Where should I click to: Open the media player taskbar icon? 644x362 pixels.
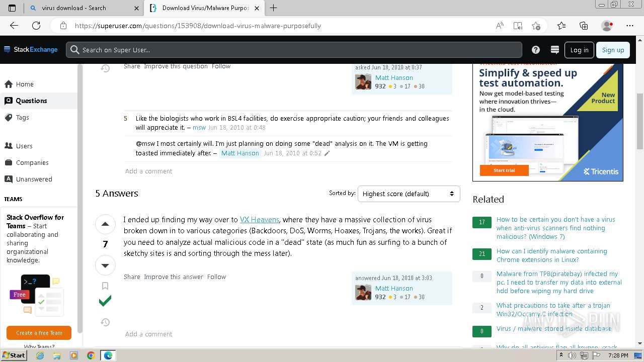(74, 355)
